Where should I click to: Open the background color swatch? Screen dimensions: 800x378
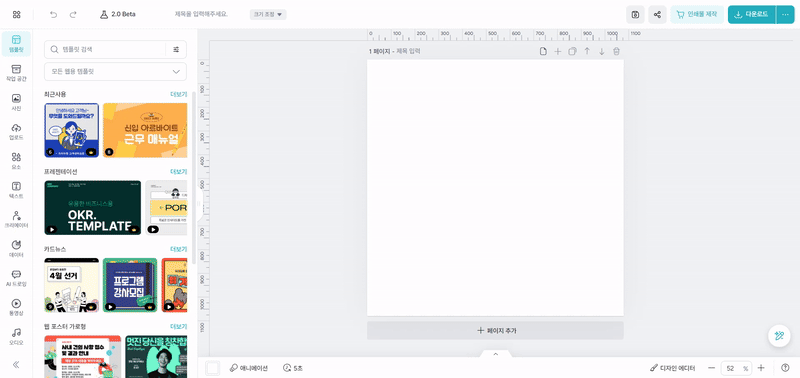(x=212, y=368)
